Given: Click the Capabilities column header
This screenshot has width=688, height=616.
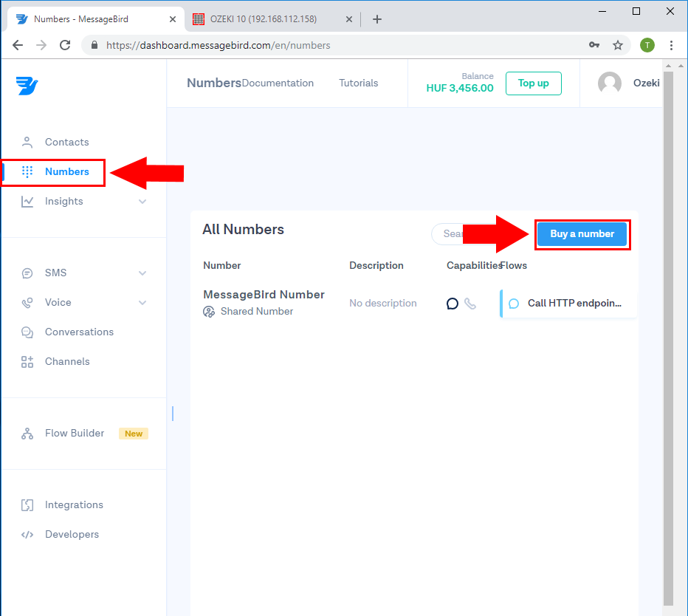Looking at the screenshot, I should [x=474, y=266].
